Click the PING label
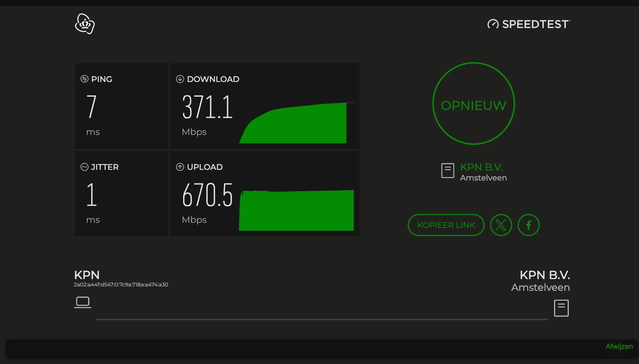Viewport: 639px width, 364px height. click(102, 79)
